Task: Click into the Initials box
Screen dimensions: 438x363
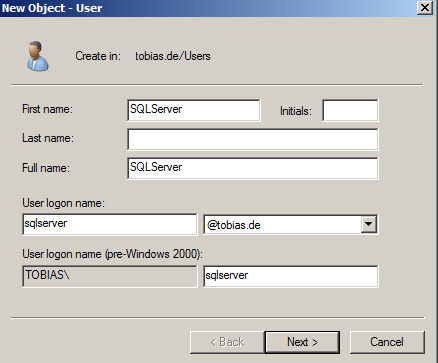Action: tap(350, 110)
